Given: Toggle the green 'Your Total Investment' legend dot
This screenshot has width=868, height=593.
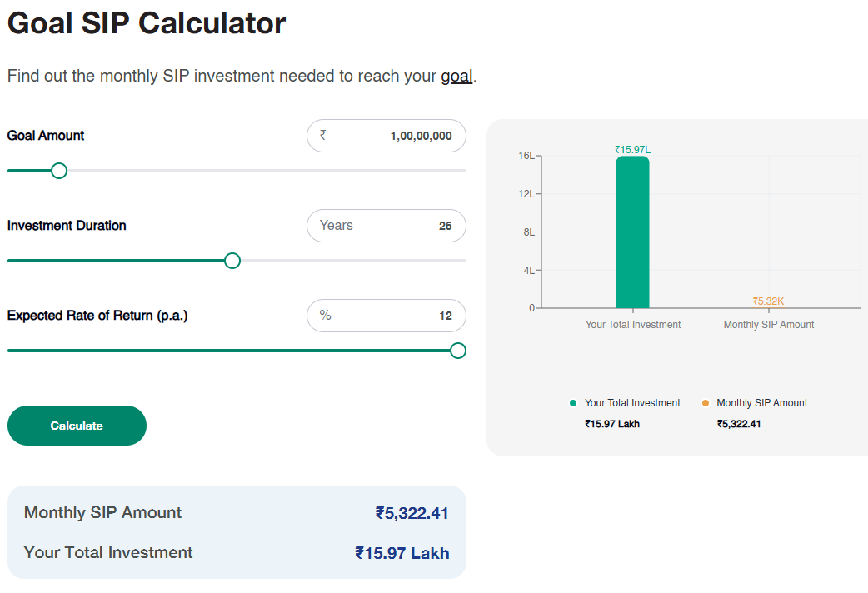Looking at the screenshot, I should [x=573, y=403].
